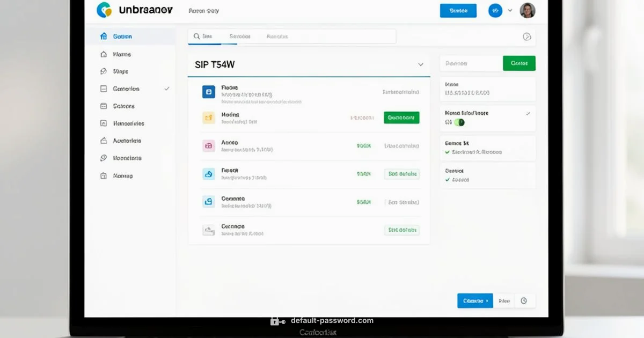
Task: Click the round blue badge icon in the header
Action: click(x=495, y=10)
